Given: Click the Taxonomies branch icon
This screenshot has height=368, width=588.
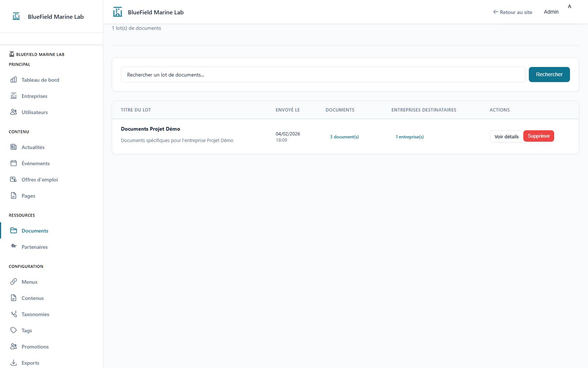Looking at the screenshot, I should pyautogui.click(x=13, y=314).
